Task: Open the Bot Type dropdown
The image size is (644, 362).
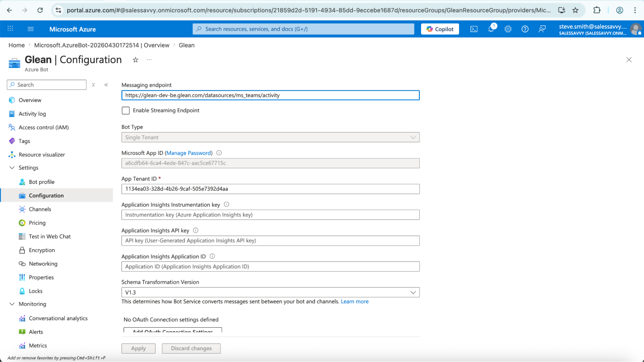Action: tap(270, 138)
